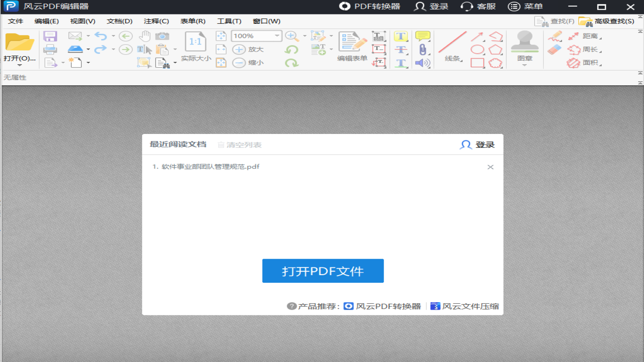Click the 实际大小 actual size icon
Screen dimensions: 644x362
click(x=195, y=42)
